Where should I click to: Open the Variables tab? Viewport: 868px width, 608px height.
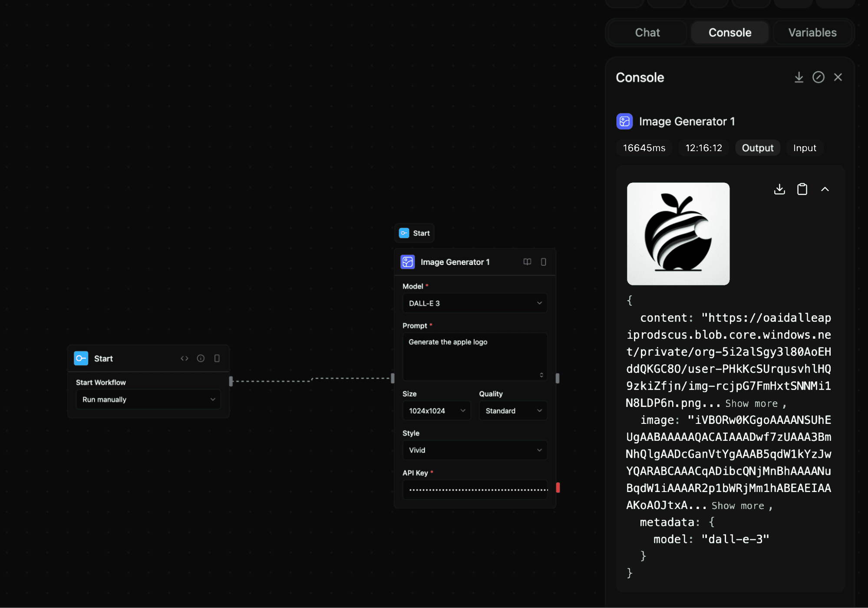pos(812,32)
